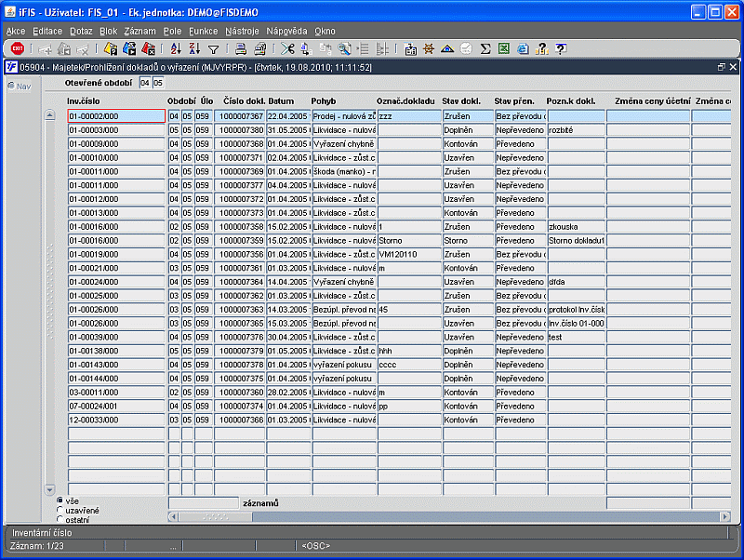This screenshot has width=744, height=560.
Task: Click the question mark with people help icon
Action: pyautogui.click(x=541, y=48)
